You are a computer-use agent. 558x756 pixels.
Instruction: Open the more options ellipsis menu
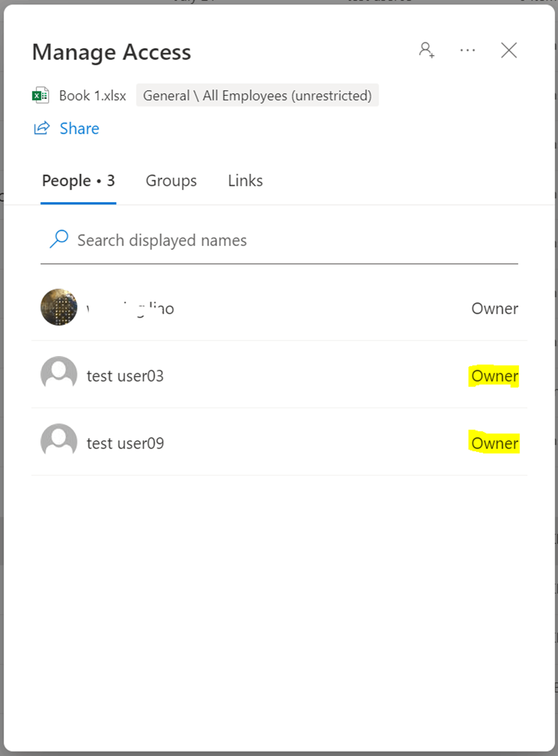467,50
